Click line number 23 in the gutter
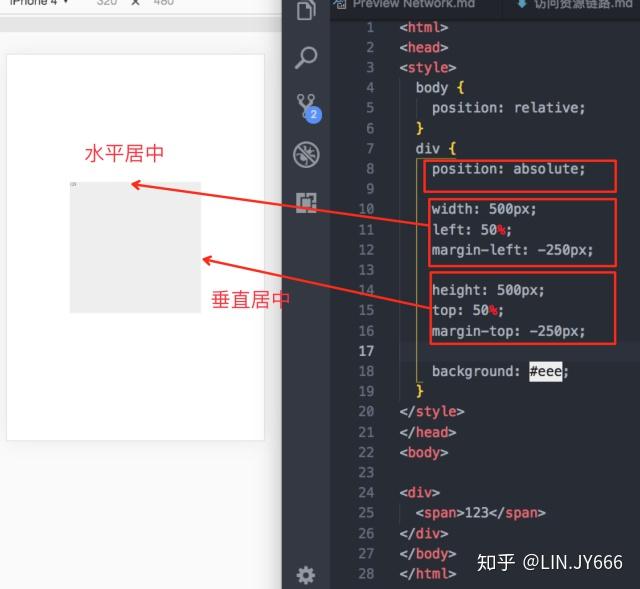Image resolution: width=640 pixels, height=589 pixels. pos(366,472)
